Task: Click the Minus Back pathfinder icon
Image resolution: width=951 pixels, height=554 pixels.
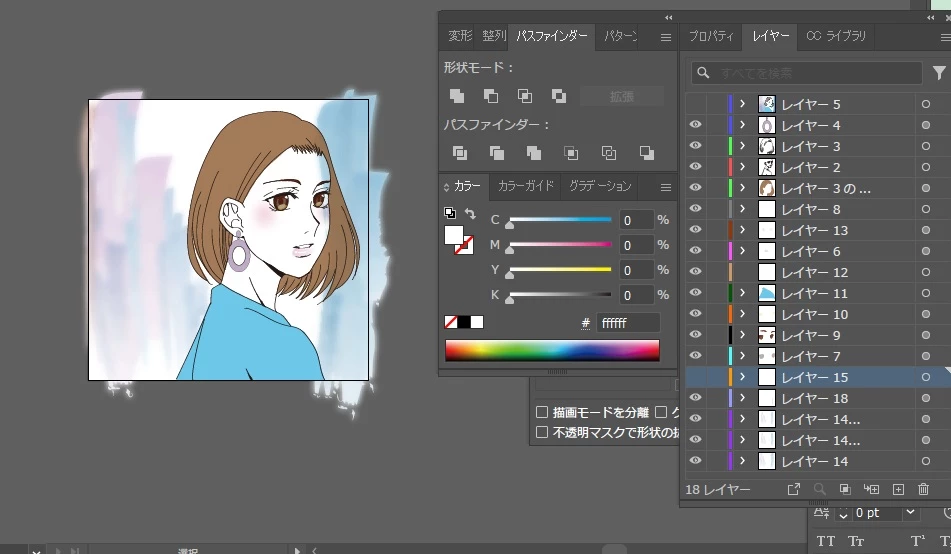Action: [647, 153]
